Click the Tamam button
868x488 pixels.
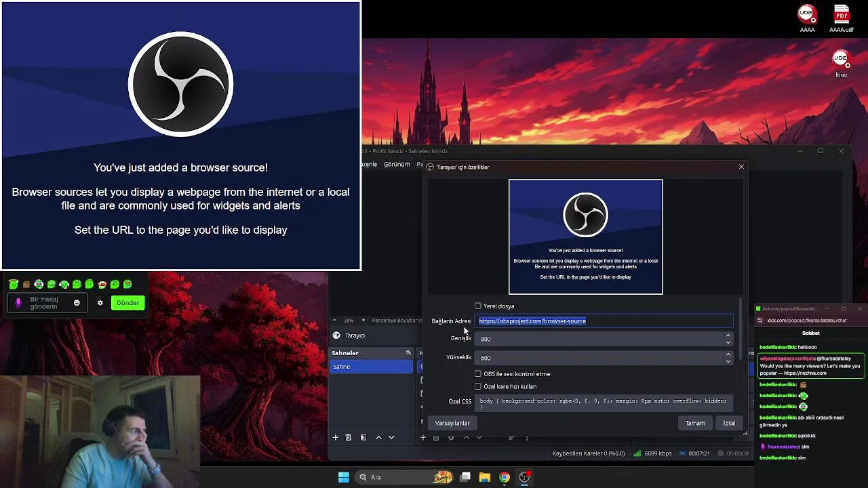click(695, 423)
